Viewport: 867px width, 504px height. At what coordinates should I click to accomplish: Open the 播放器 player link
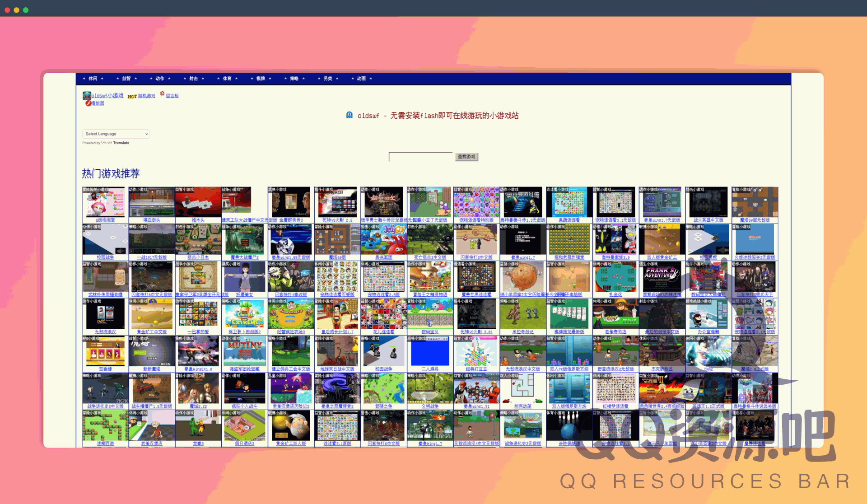pyautogui.click(x=98, y=103)
